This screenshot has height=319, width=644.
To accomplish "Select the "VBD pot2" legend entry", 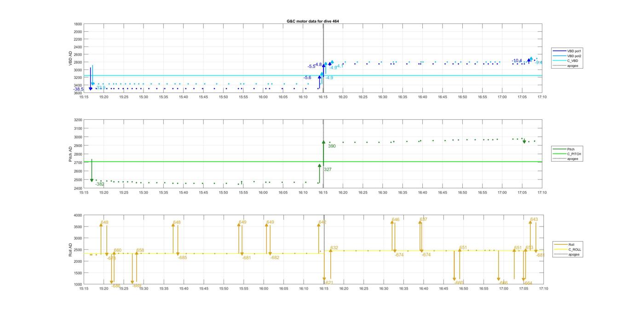I will point(568,56).
